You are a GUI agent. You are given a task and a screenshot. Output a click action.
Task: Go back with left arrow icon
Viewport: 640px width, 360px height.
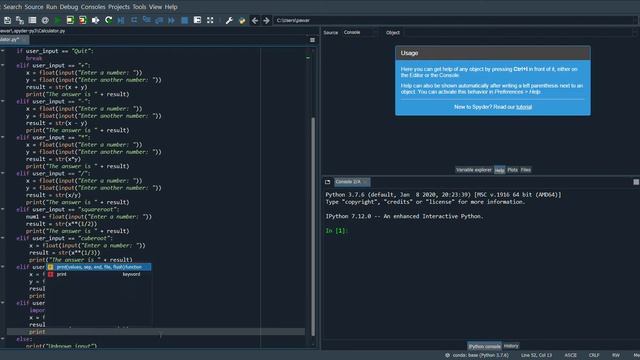[255, 20]
